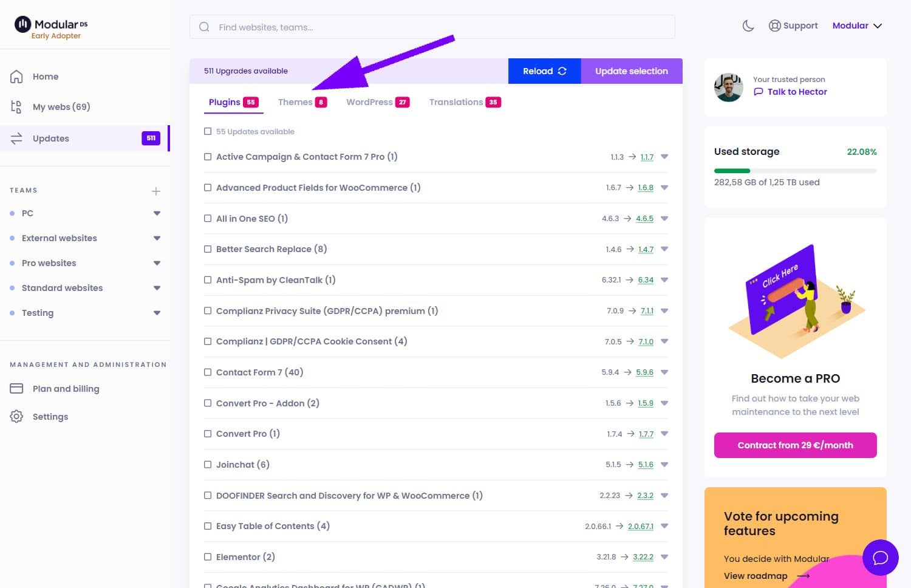This screenshot has height=588, width=911.
Task: Focus the Find websites search field
Action: 432,27
